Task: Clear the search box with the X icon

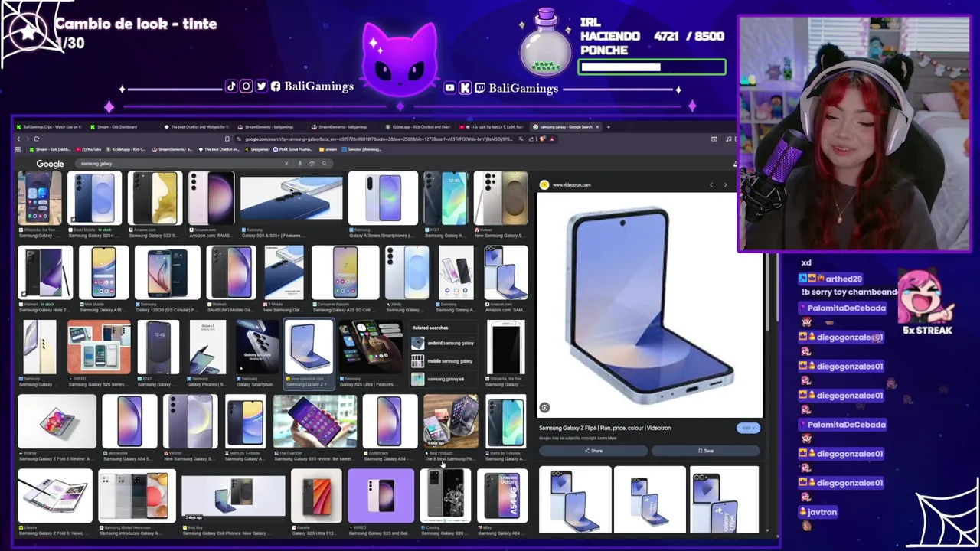Action: pos(286,163)
